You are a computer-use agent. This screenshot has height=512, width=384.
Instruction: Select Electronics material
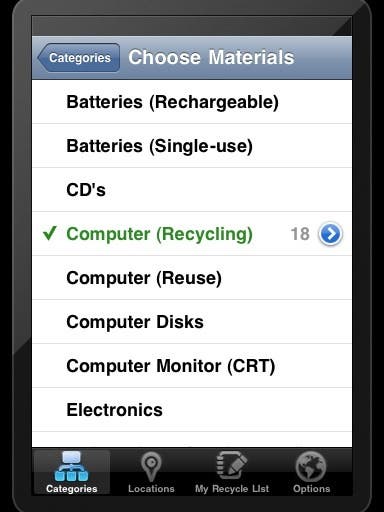pyautogui.click(x=192, y=410)
